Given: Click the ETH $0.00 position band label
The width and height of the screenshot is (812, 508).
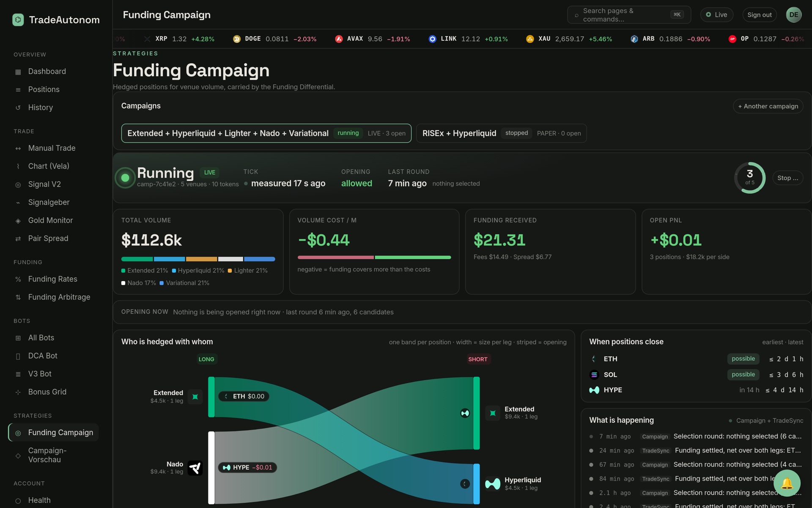Looking at the screenshot, I should 244,396.
